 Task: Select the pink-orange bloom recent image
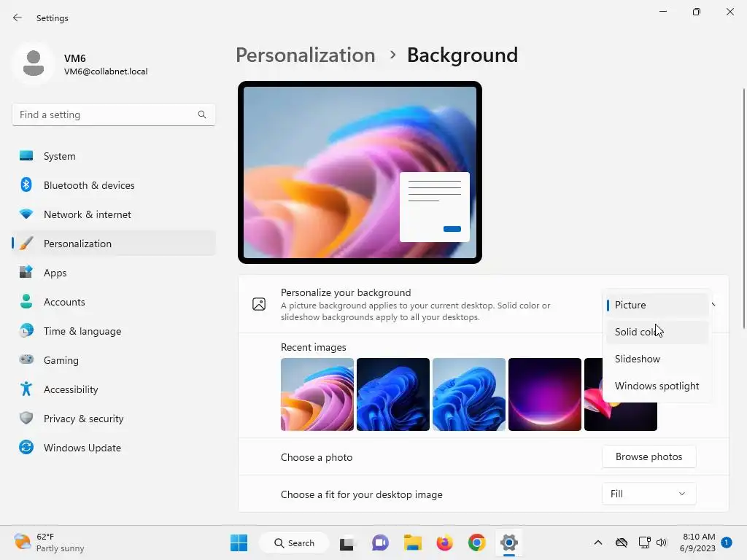point(317,394)
